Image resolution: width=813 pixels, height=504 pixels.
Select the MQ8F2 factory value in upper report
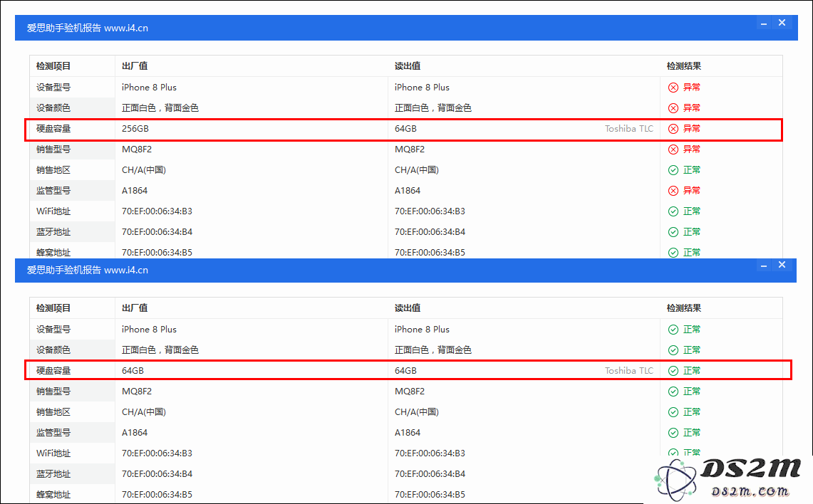pyautogui.click(x=137, y=149)
